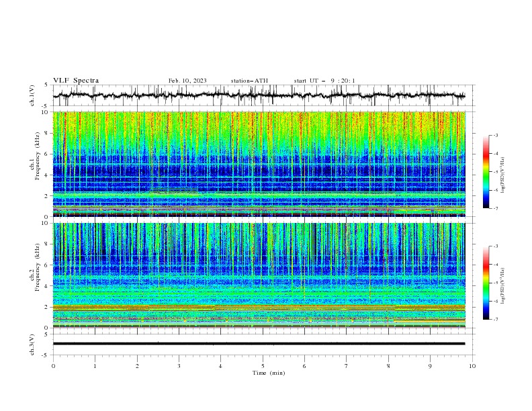Click the "VLF Spectra" plot title
The image size is (532, 411).
(76, 81)
